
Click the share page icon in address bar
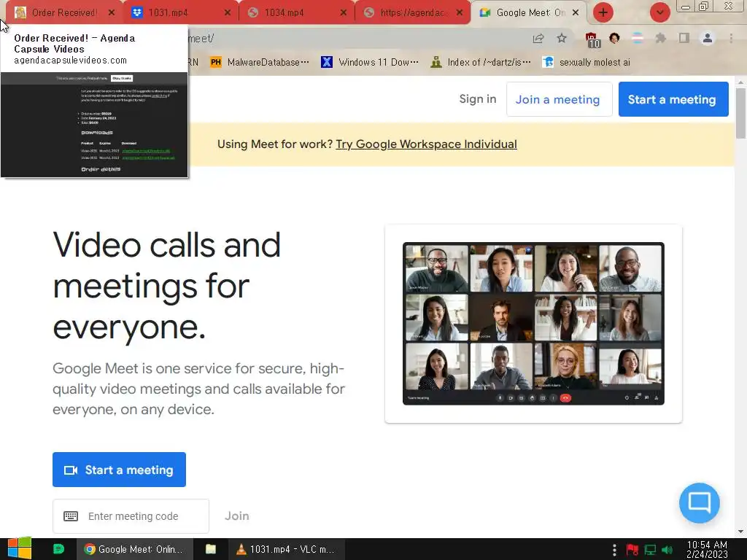tap(538, 39)
